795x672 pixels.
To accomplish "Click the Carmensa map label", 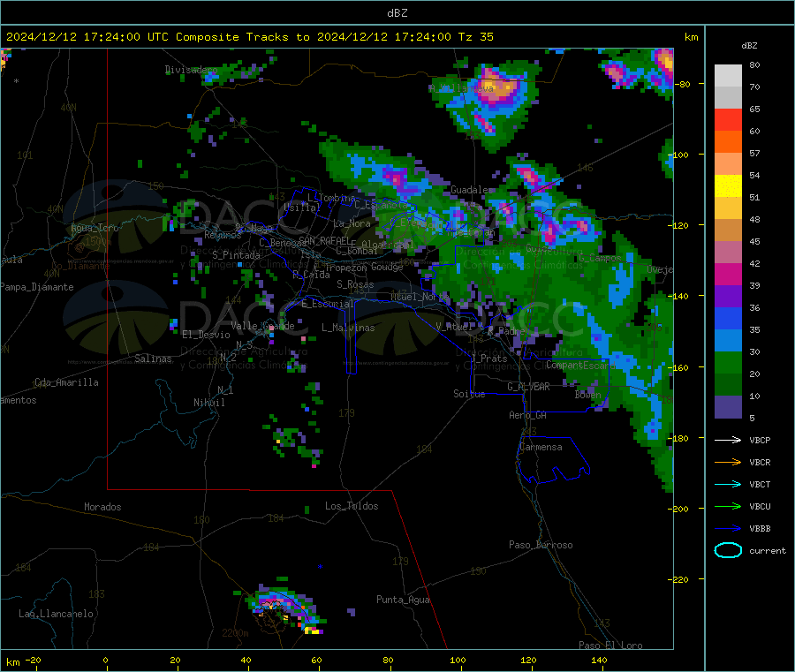I will (541, 447).
